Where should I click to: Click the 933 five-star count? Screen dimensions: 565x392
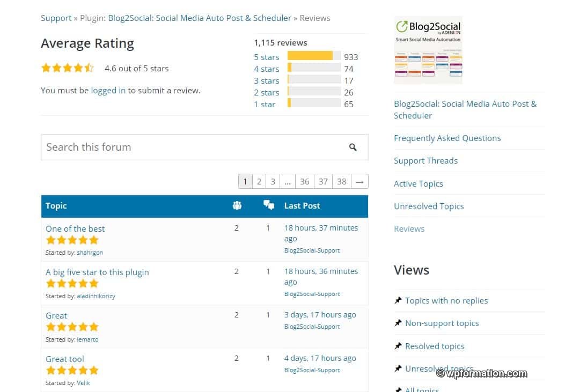pyautogui.click(x=351, y=57)
